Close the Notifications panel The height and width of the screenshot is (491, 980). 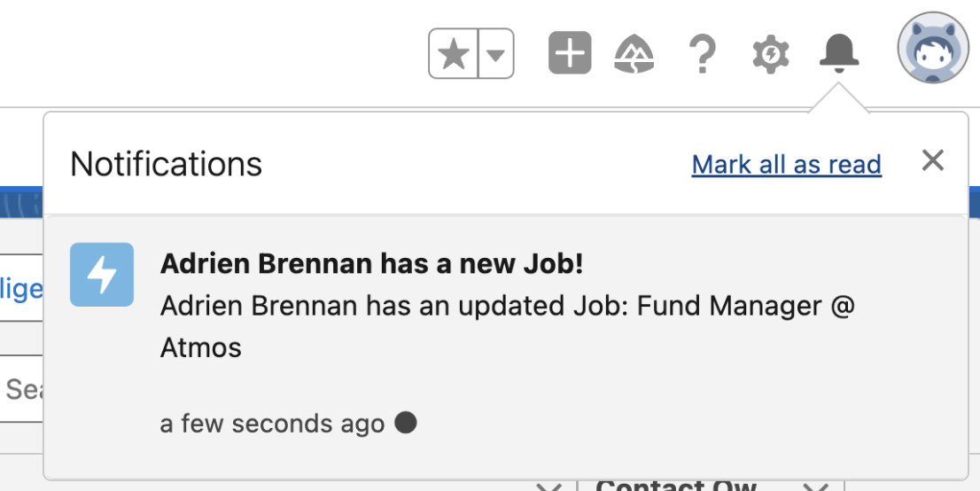pyautogui.click(x=932, y=160)
